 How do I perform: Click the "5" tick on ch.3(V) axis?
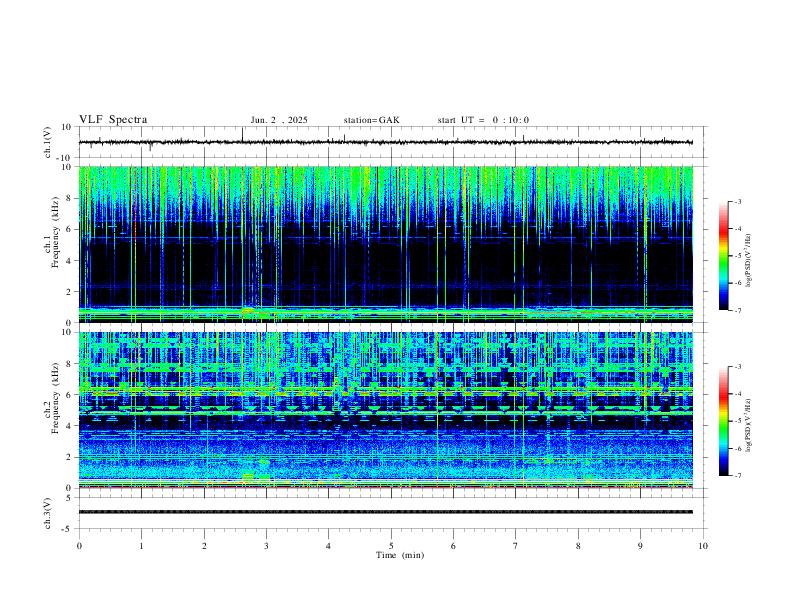pos(69,498)
